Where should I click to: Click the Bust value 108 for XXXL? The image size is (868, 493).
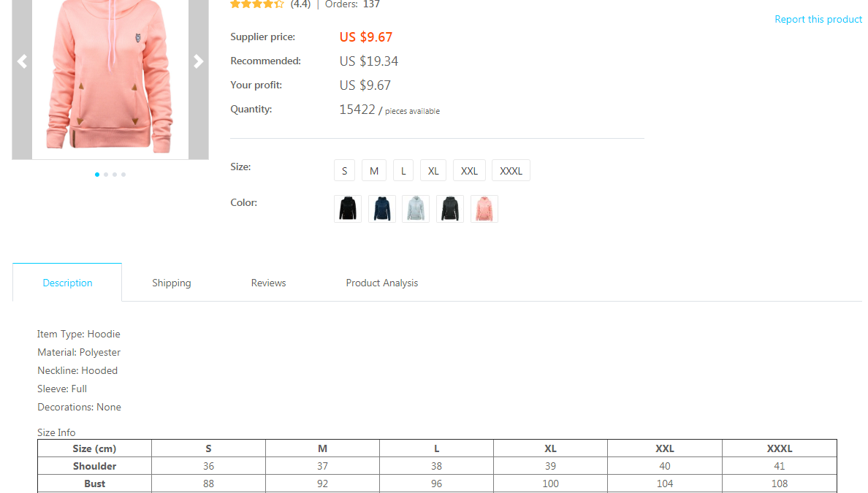click(x=780, y=484)
